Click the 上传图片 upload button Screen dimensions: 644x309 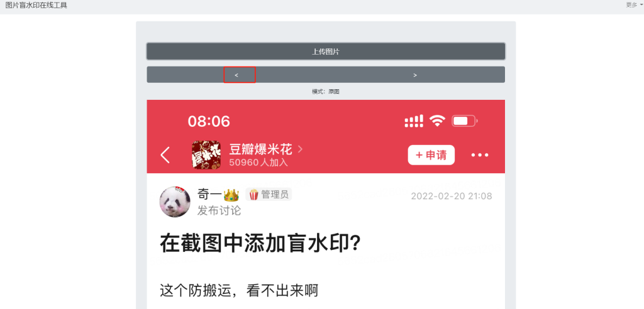click(x=326, y=51)
